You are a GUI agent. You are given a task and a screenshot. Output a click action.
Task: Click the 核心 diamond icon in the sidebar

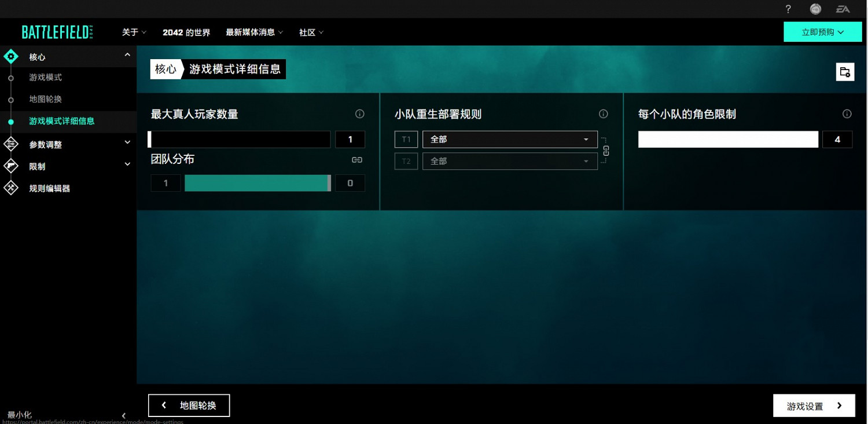(10, 56)
